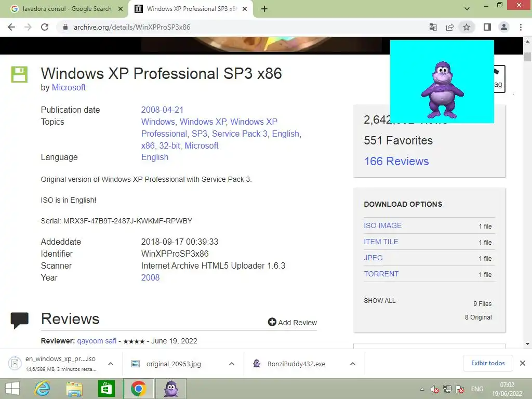Open a new browser tab
The height and width of the screenshot is (399, 532).
coord(264,9)
